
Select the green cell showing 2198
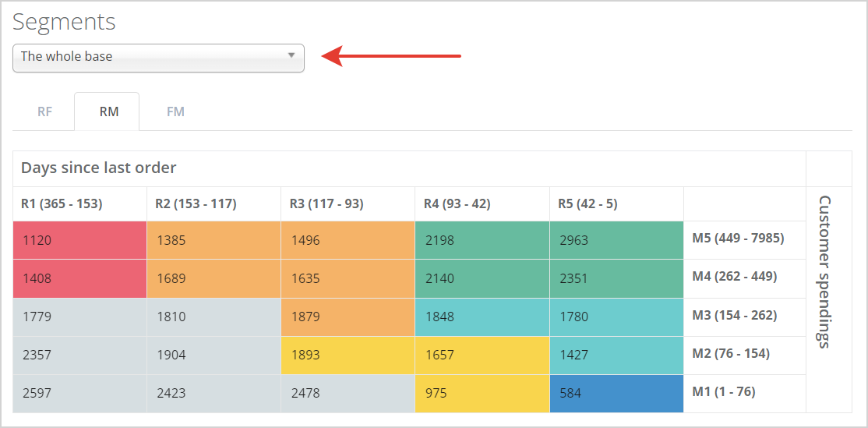[482, 240]
